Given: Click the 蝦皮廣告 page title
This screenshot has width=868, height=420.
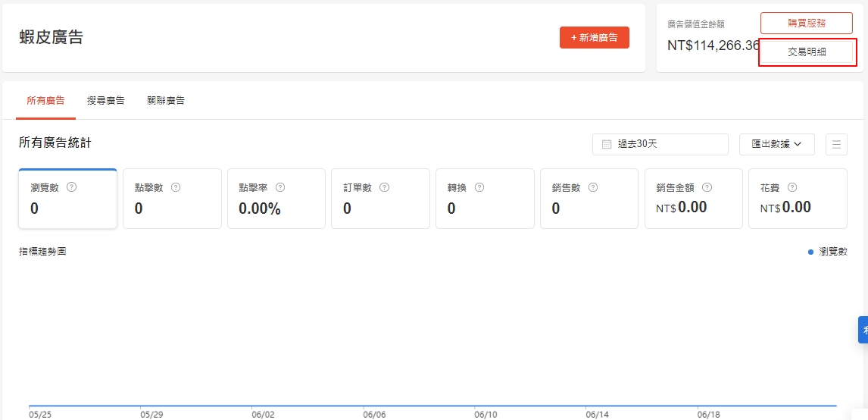Looking at the screenshot, I should point(51,37).
